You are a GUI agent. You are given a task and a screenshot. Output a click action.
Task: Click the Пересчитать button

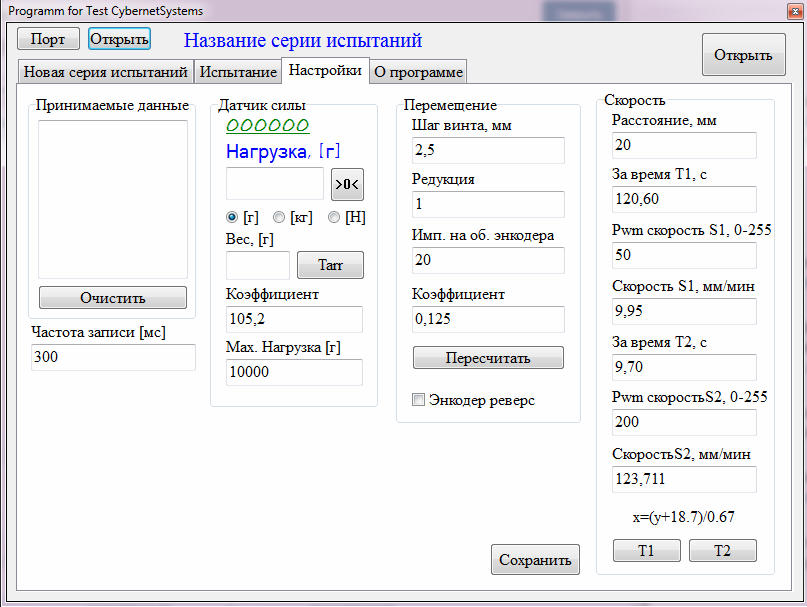488,358
